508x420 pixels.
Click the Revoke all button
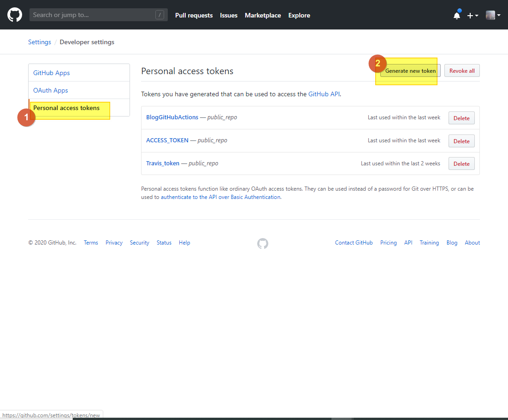pyautogui.click(x=462, y=70)
